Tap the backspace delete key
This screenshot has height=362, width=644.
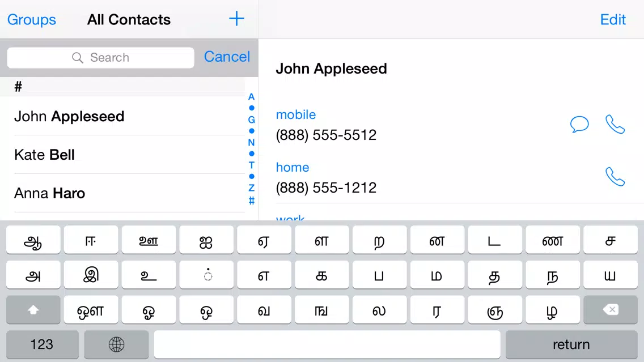pos(611,310)
